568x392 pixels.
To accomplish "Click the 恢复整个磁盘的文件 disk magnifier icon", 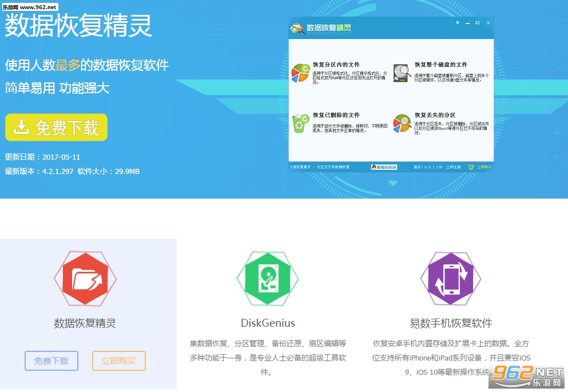I will point(402,73).
